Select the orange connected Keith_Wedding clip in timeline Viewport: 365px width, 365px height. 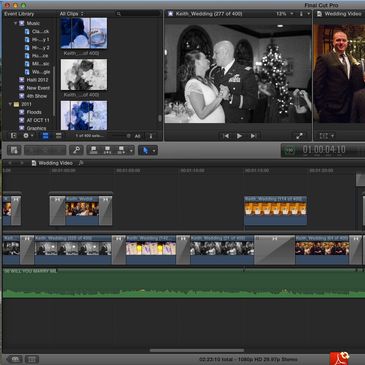pos(275,210)
